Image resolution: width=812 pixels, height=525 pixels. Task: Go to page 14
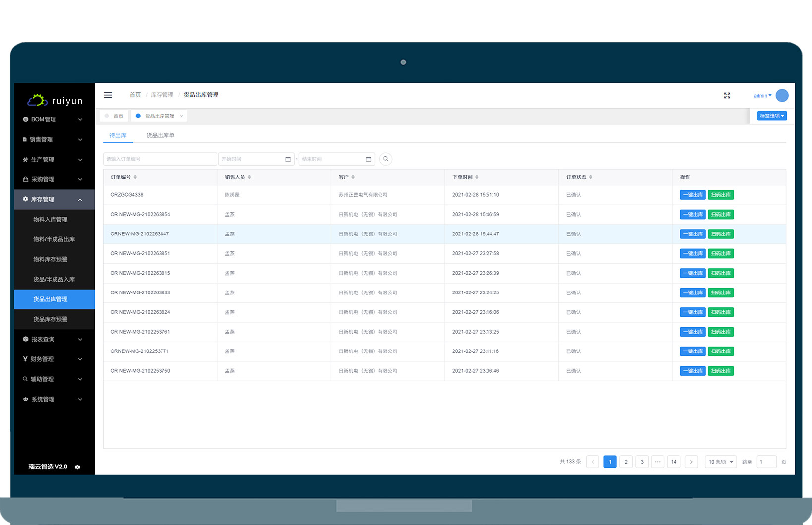(x=673, y=462)
